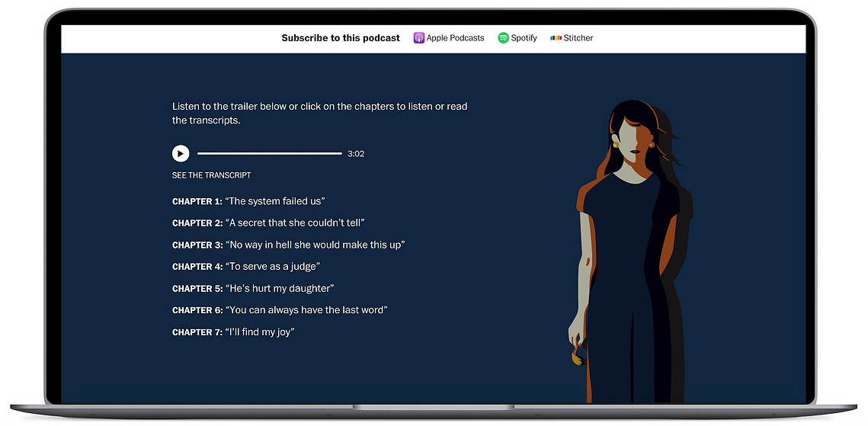This screenshot has width=868, height=426.
Task: Open the Stitcher text link
Action: (x=578, y=38)
